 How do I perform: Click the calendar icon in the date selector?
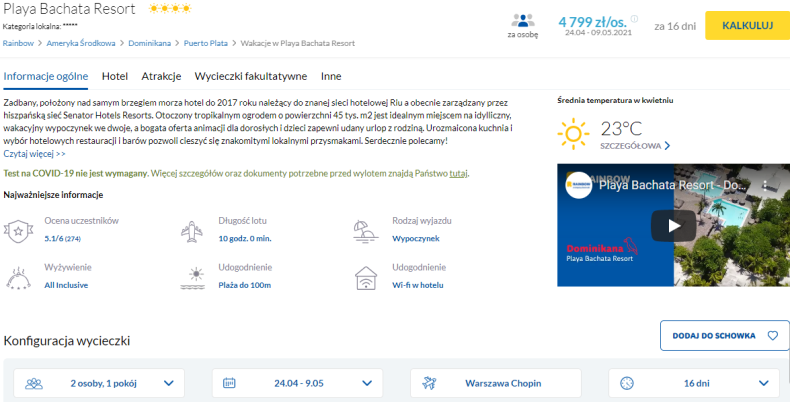click(229, 383)
